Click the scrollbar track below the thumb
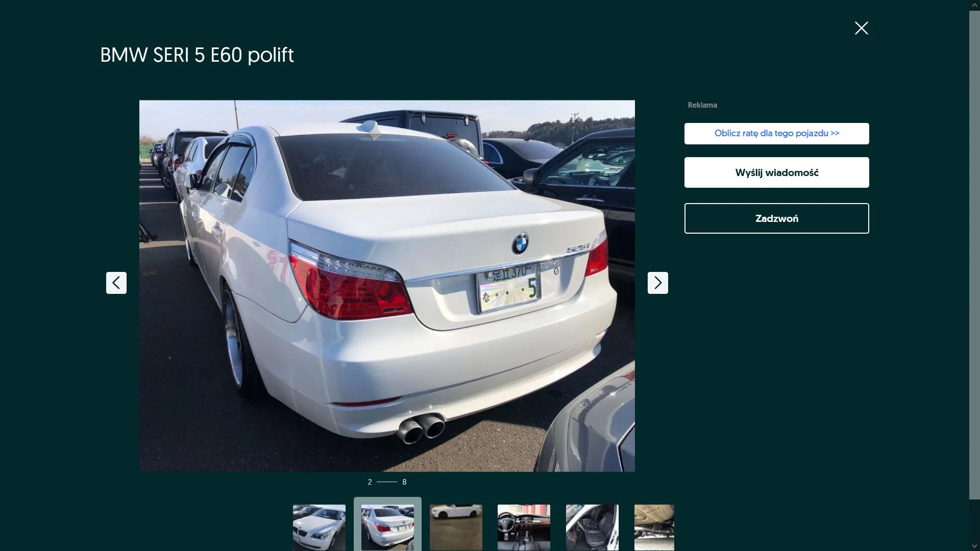980x551 pixels. point(974,520)
